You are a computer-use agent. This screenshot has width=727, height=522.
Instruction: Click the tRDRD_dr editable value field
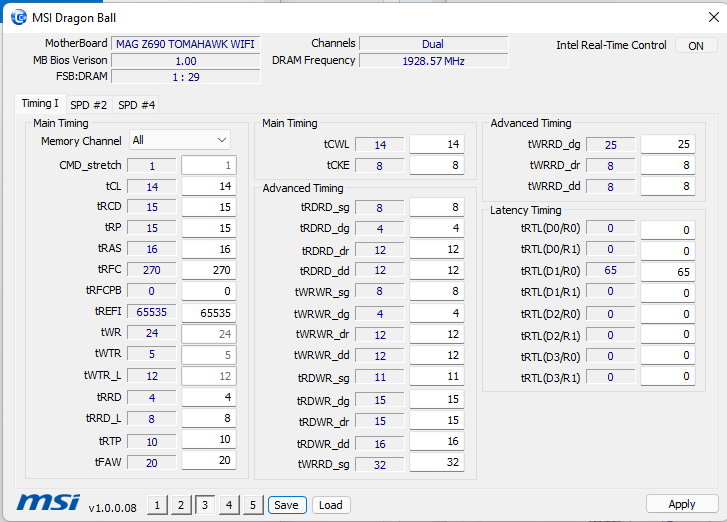(437, 249)
